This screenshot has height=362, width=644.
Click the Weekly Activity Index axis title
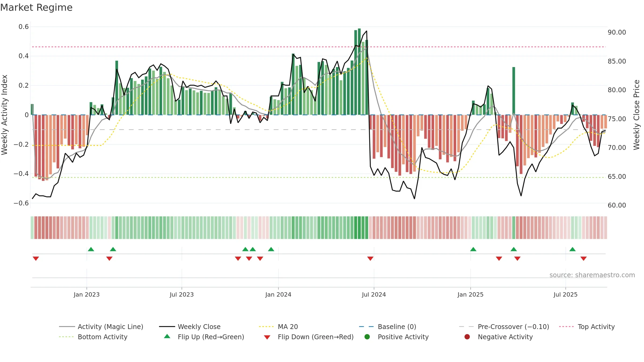(x=5, y=115)
